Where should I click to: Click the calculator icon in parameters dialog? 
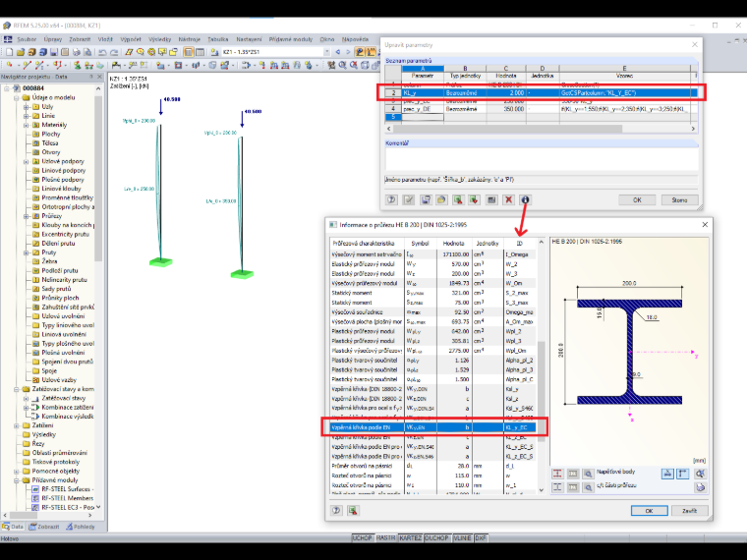491,200
